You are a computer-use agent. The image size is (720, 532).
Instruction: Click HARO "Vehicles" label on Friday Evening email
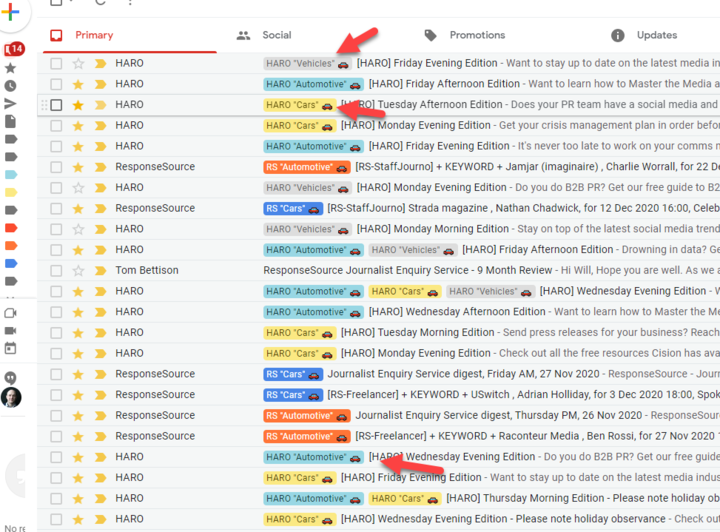coord(308,64)
